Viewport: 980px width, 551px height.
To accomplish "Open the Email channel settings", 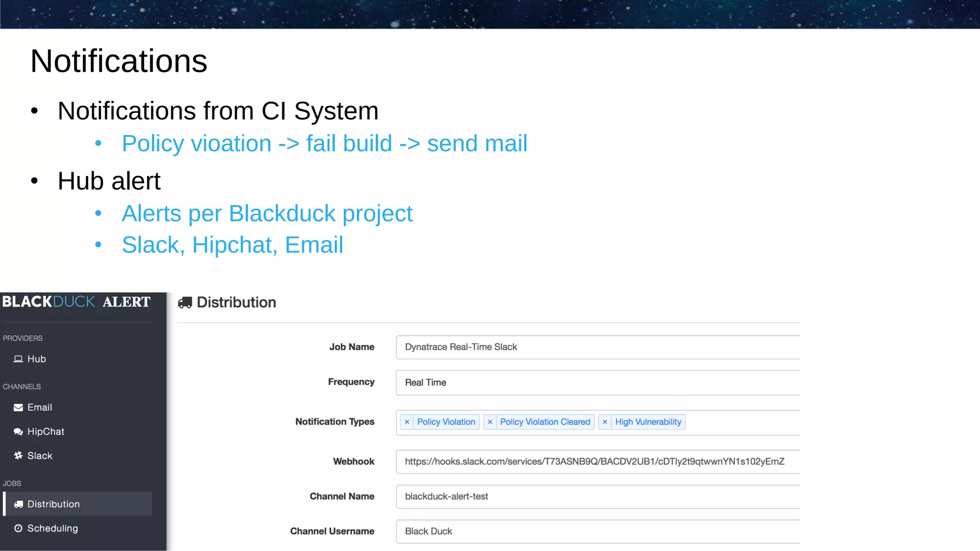I will coord(40,408).
